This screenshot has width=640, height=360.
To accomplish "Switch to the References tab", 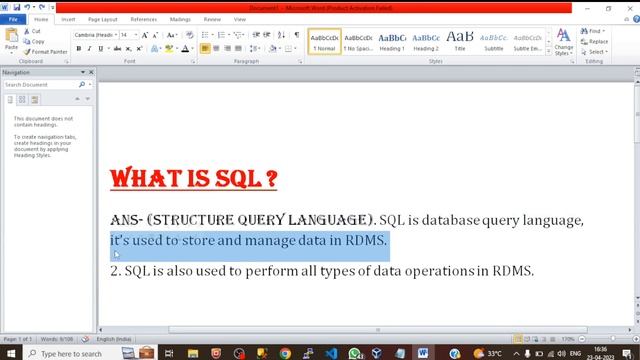I will tap(143, 19).
